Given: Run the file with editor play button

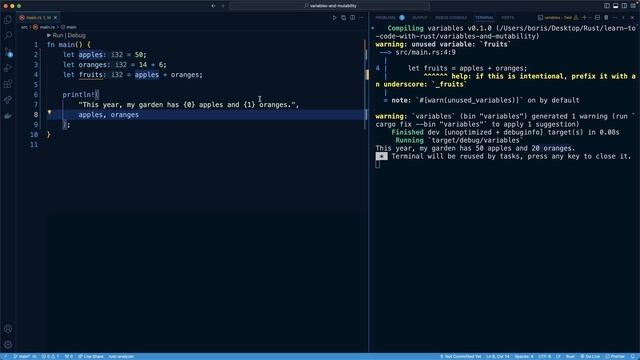Looking at the screenshot, I should (334, 18).
